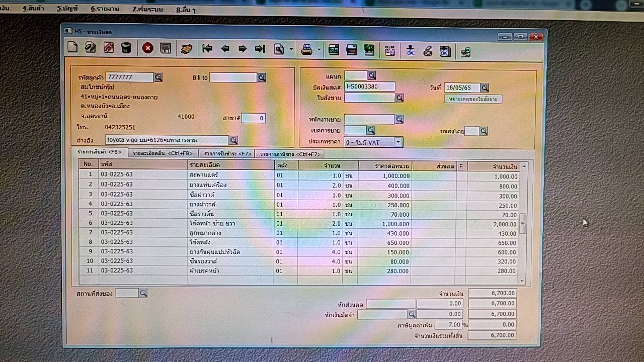This screenshot has width=644, height=362.
Task: Switch to รายการรับชำระ <F7> tab
Action: coord(227,154)
